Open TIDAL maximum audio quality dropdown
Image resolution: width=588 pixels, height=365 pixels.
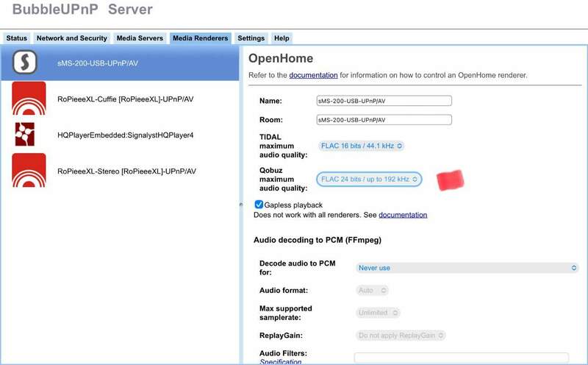pos(362,146)
